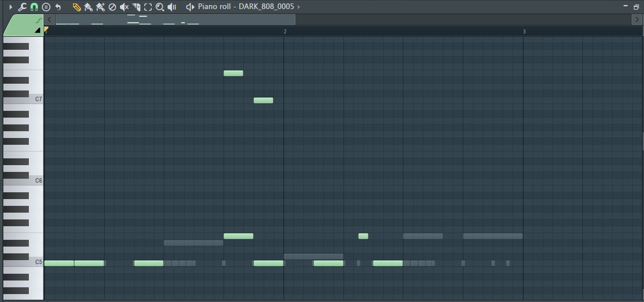This screenshot has width=644, height=302.
Task: Select the first C5 note at pattern start
Action: (59, 264)
